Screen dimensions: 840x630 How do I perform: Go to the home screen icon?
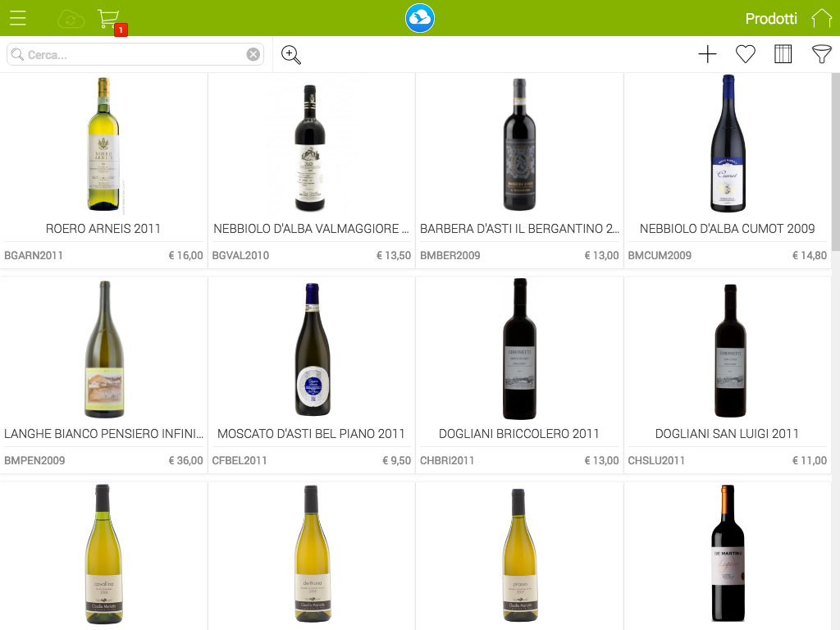[821, 18]
